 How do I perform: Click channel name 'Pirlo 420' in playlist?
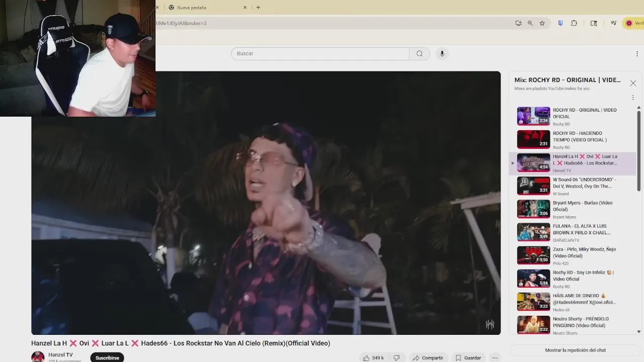point(561,263)
